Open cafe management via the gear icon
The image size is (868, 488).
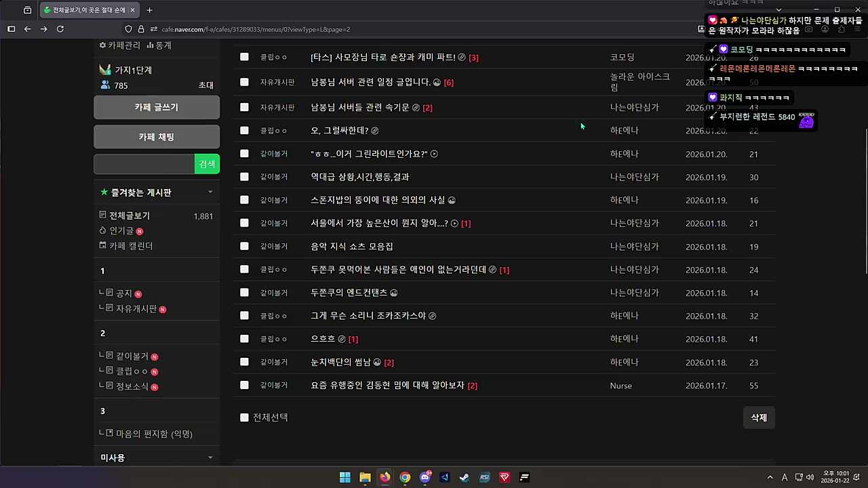click(102, 45)
